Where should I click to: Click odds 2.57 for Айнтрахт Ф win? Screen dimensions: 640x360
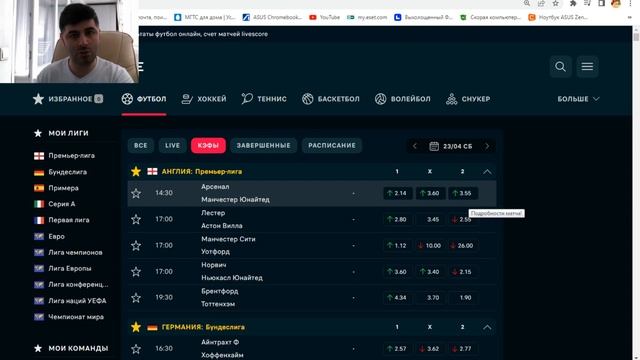pyautogui.click(x=398, y=349)
